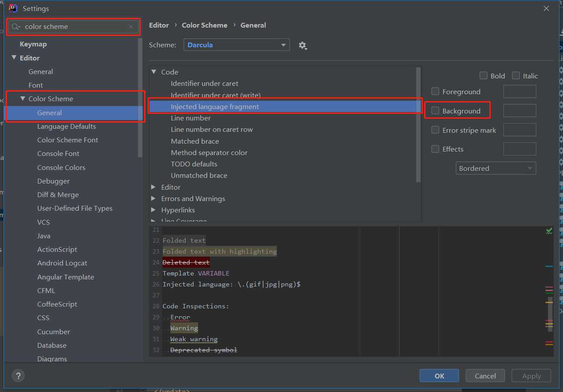Click the Color Scheme breadcrumb
Screen dimensions: 563x392
coord(205,25)
